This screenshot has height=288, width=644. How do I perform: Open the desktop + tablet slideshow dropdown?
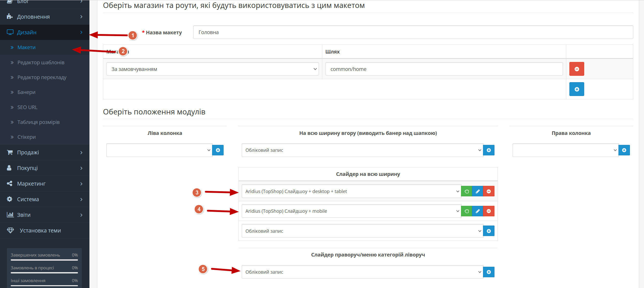pyautogui.click(x=351, y=191)
